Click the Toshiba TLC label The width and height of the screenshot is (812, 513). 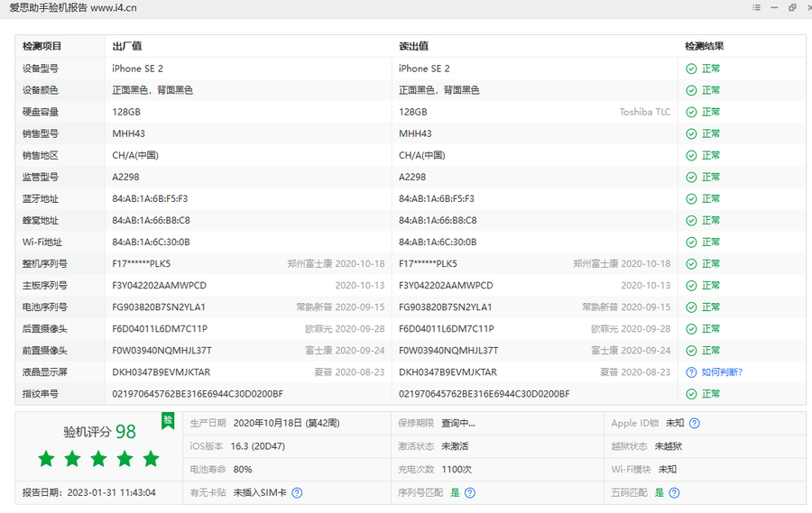point(645,113)
